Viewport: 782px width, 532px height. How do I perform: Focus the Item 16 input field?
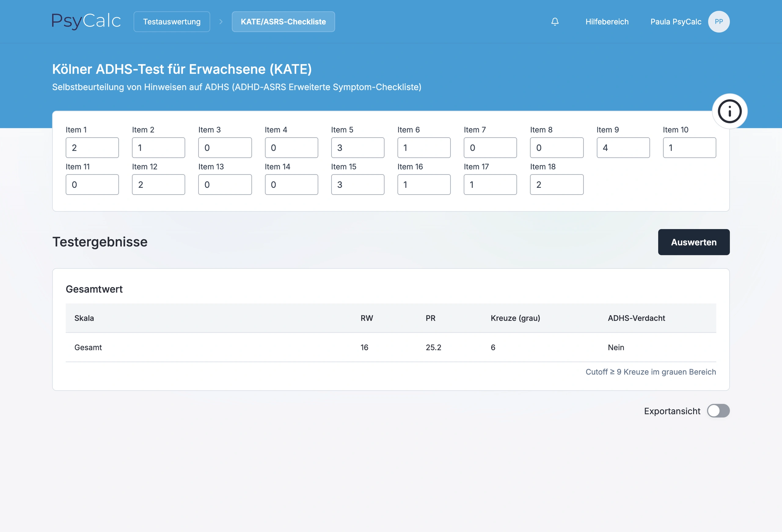424,184
